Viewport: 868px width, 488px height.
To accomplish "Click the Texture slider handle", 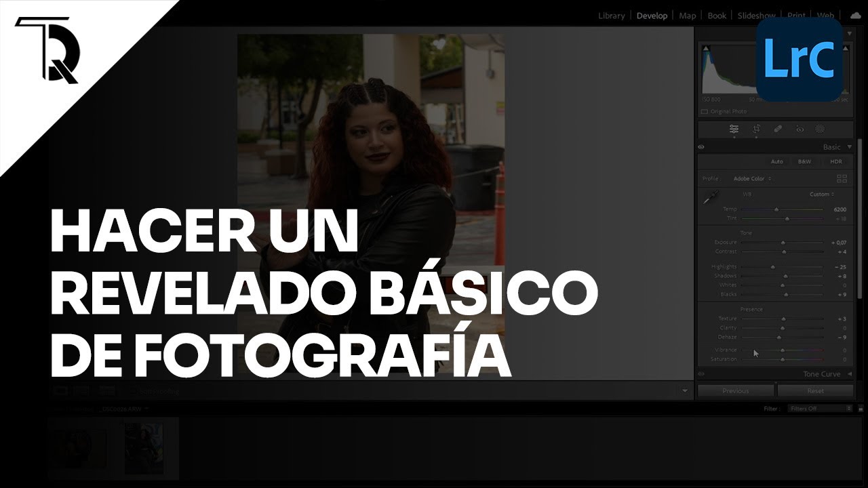I will (x=784, y=319).
